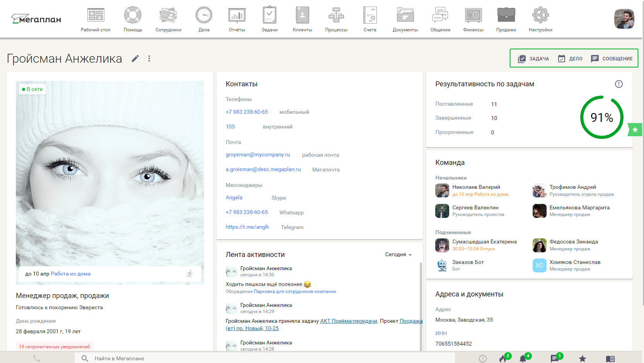Email groysman@mycompany.ru
644x363 pixels.
(257, 154)
